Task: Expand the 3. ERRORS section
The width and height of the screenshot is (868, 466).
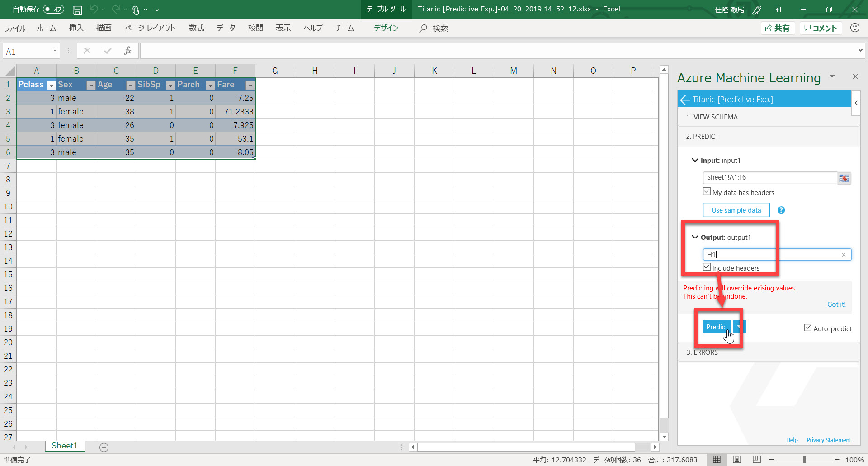Action: (x=769, y=352)
